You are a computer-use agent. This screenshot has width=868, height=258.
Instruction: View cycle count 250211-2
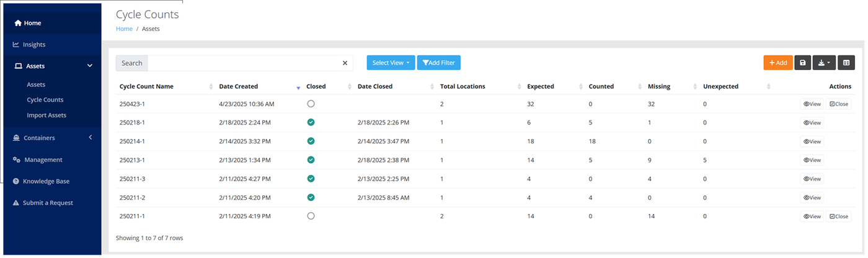(812, 197)
